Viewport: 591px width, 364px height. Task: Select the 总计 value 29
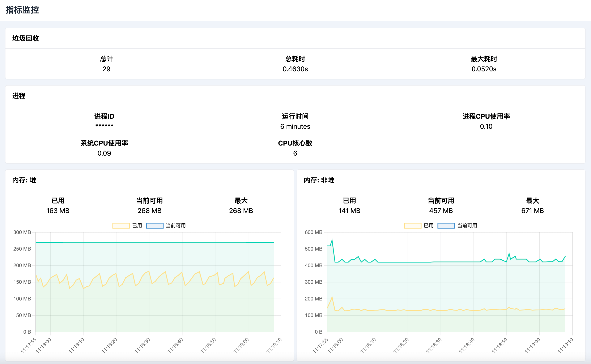click(x=106, y=69)
